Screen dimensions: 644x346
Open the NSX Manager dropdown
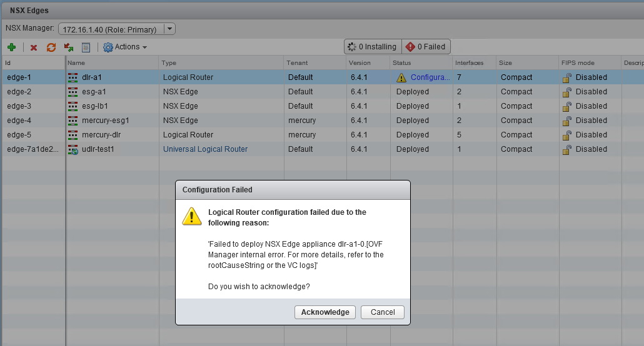coord(169,29)
